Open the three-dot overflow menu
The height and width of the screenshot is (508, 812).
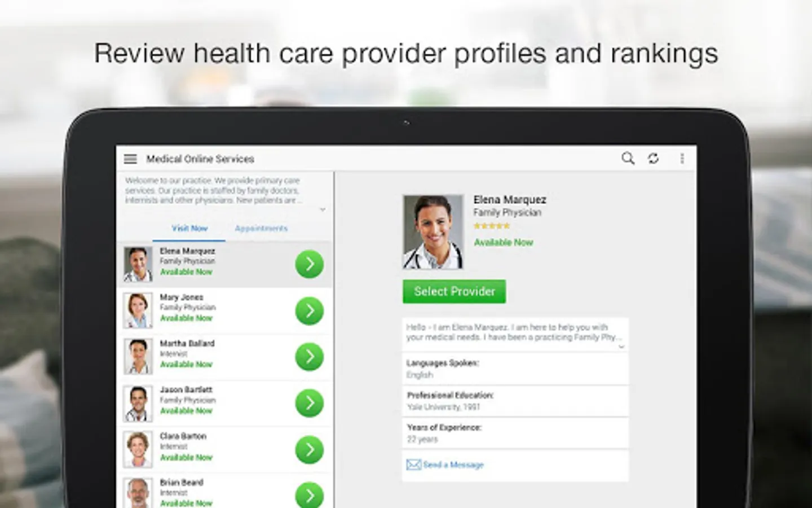(x=682, y=159)
